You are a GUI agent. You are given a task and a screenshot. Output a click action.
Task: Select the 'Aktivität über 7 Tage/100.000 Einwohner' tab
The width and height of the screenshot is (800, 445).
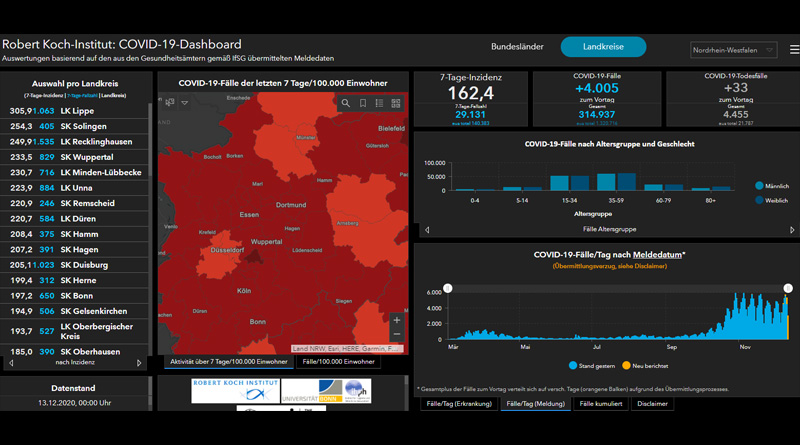tap(229, 362)
